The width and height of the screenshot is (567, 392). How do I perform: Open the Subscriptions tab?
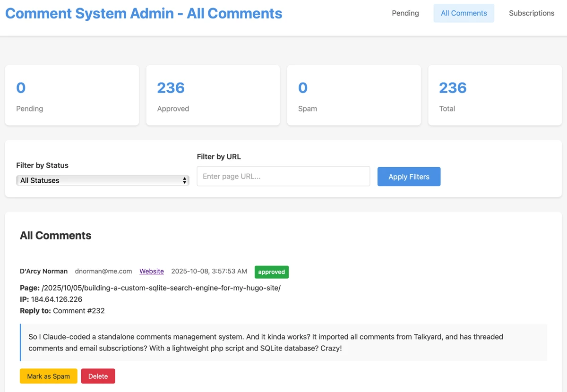point(531,13)
